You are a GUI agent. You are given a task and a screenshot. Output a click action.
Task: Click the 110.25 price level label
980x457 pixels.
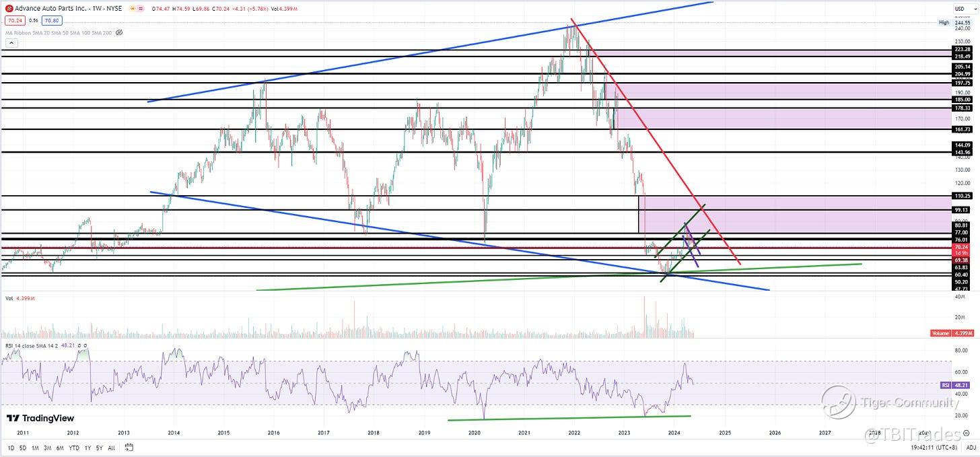tap(962, 195)
